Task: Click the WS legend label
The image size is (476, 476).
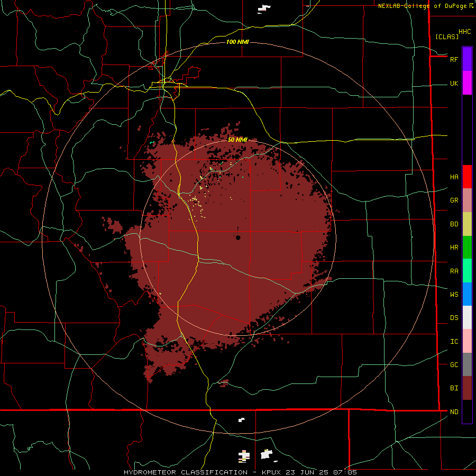Action: (454, 295)
